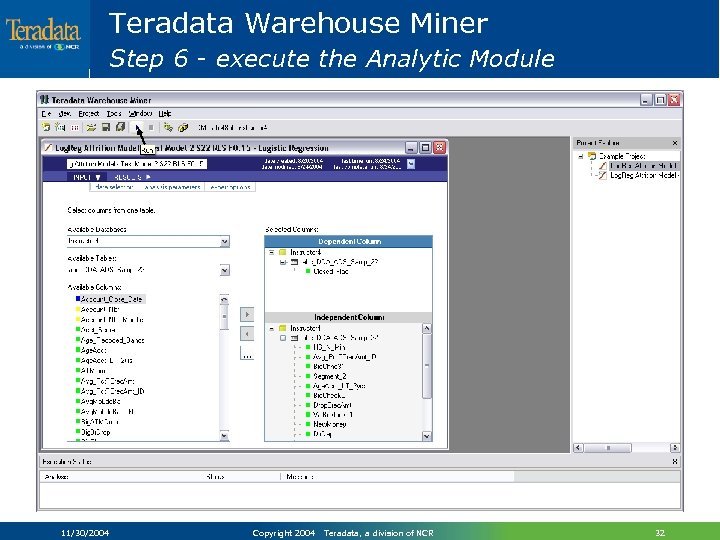
Task: Click the ellipsis button below arrow buttons
Action: [x=247, y=354]
